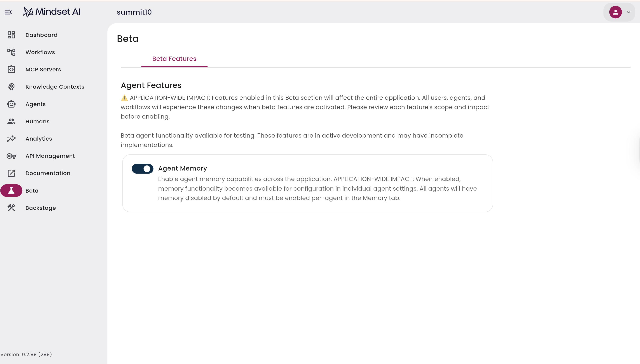The height and width of the screenshot is (364, 640).
Task: Click the Workflows tree icon
Action: click(x=11, y=52)
